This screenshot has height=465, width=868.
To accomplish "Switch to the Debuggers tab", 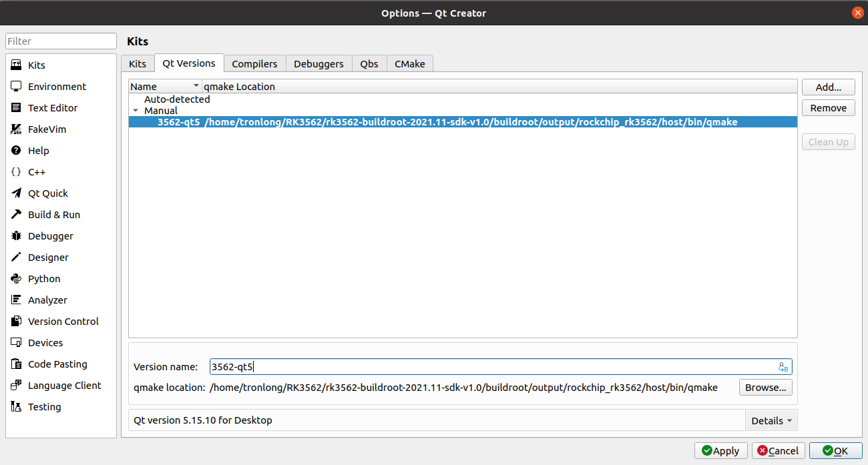I will [318, 64].
